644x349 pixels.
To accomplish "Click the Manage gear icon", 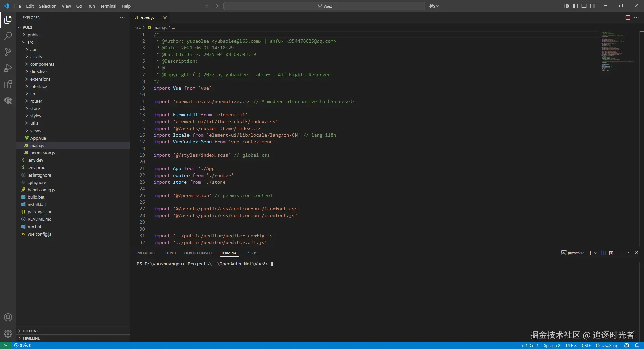I will point(8,334).
